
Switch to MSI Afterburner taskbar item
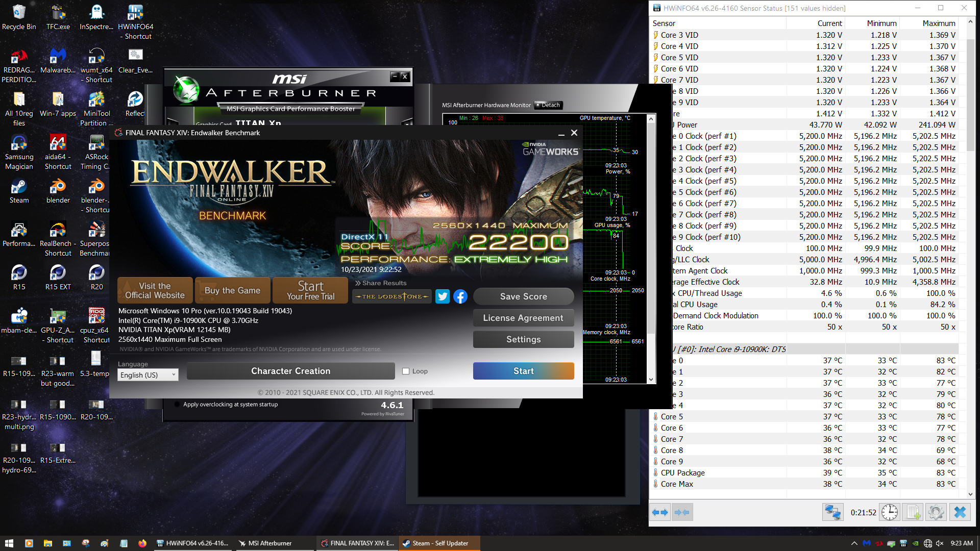(275, 543)
